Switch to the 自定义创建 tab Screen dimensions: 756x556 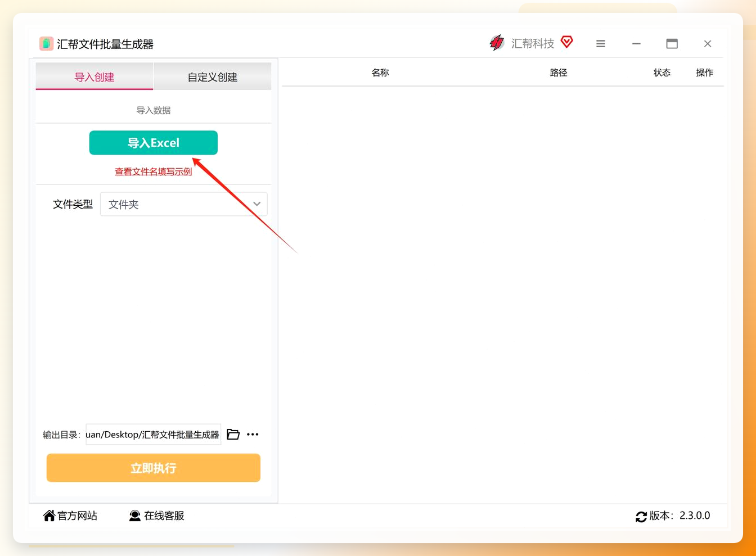[213, 76]
